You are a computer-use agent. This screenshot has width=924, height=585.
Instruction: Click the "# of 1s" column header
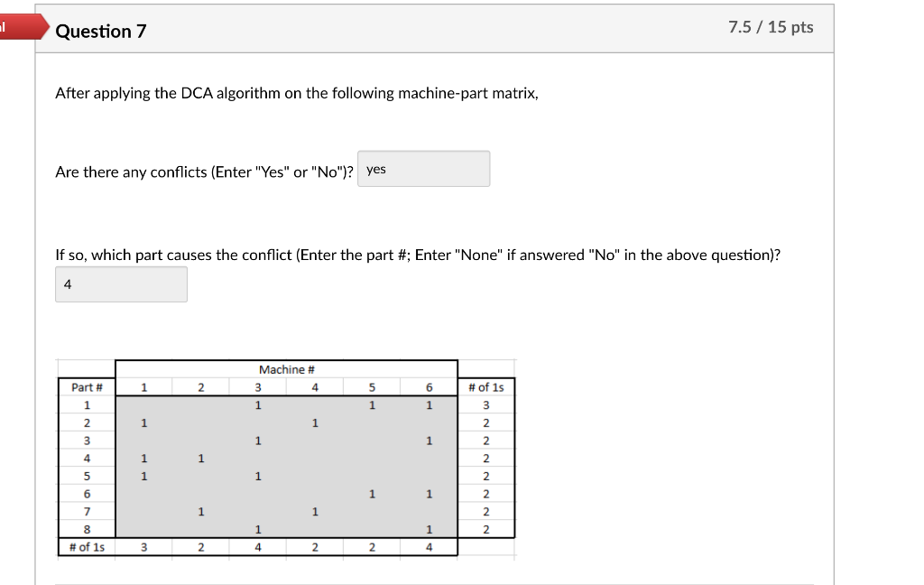[x=485, y=386]
